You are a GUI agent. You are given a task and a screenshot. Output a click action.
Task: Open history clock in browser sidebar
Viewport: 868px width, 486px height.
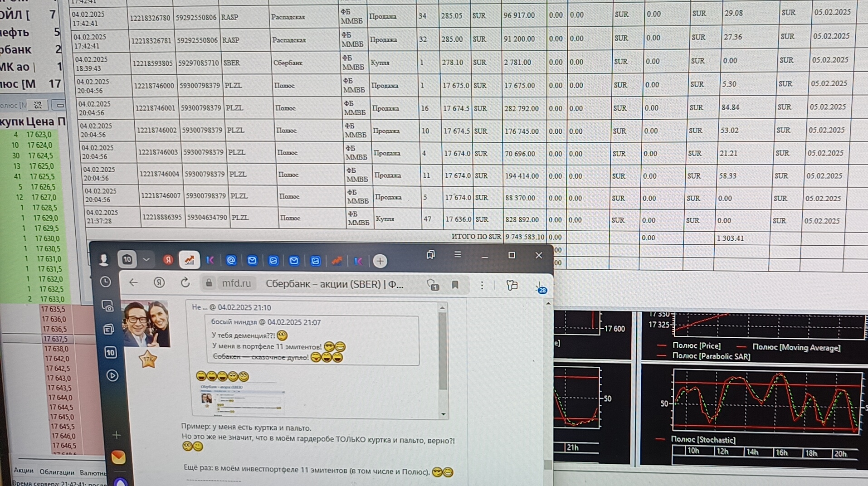(106, 282)
